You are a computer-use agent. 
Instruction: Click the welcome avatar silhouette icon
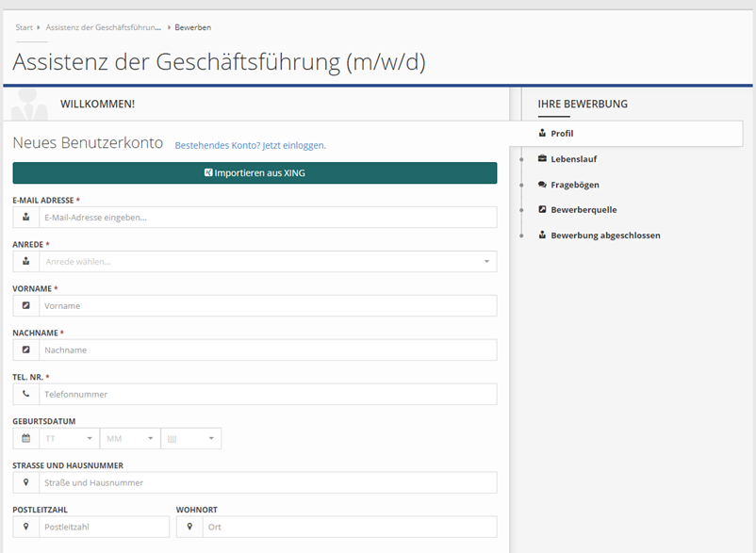[29, 105]
